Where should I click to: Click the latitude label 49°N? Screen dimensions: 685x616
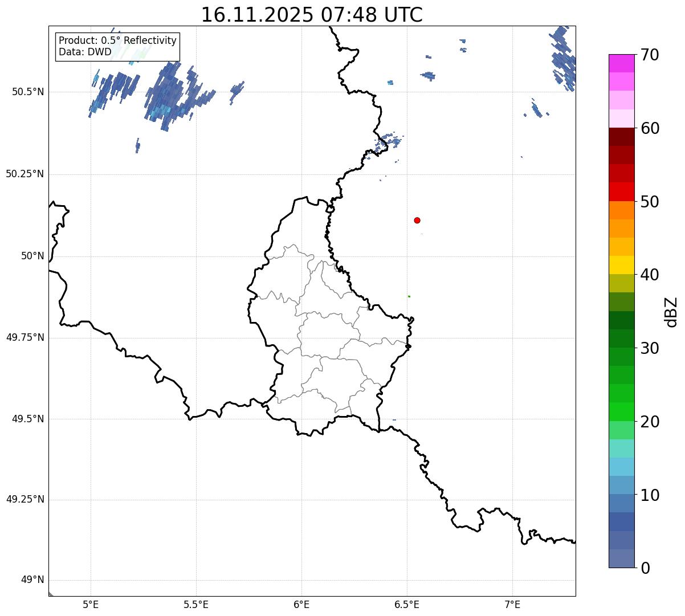click(32, 580)
